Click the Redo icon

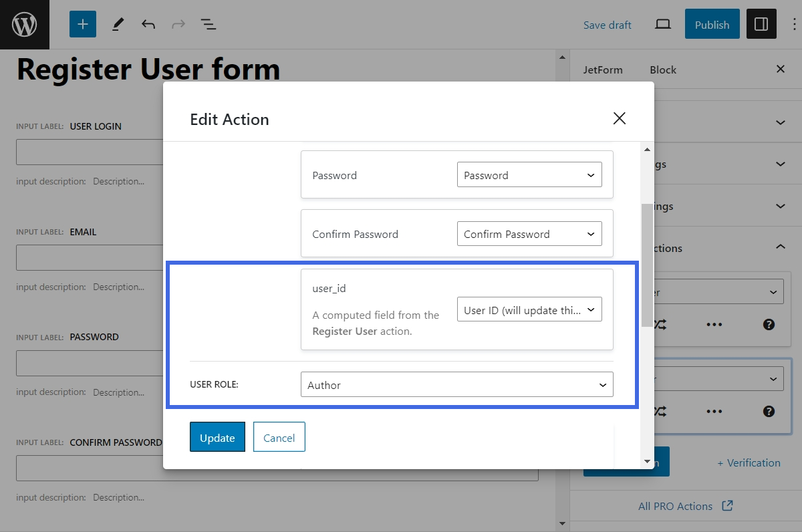[177, 24]
